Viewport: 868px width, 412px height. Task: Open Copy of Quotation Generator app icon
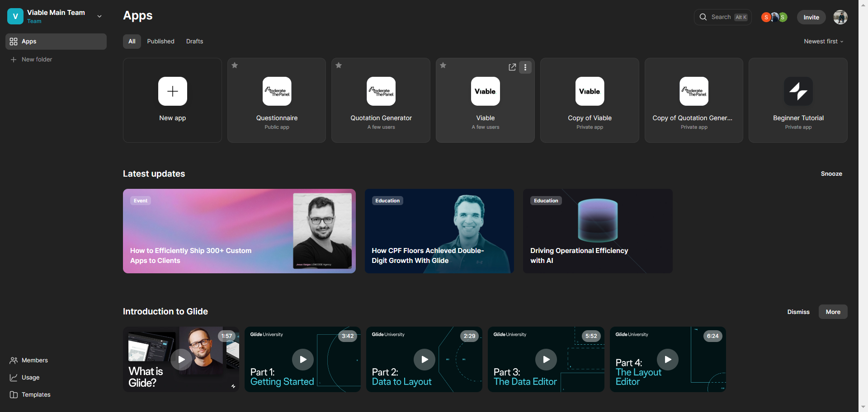pyautogui.click(x=694, y=91)
